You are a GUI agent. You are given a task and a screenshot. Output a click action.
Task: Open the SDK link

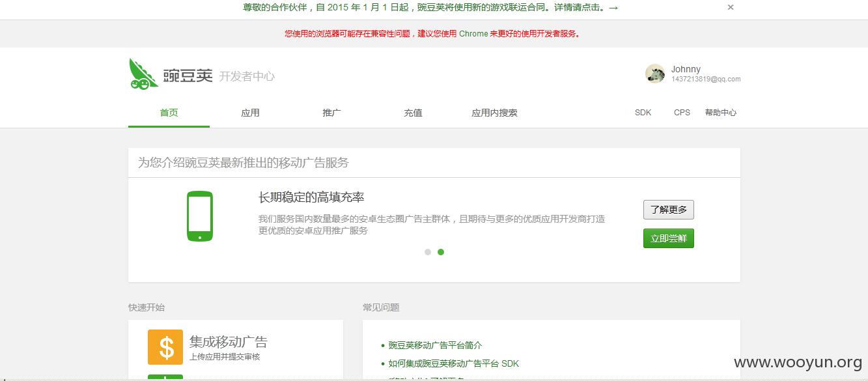point(643,113)
